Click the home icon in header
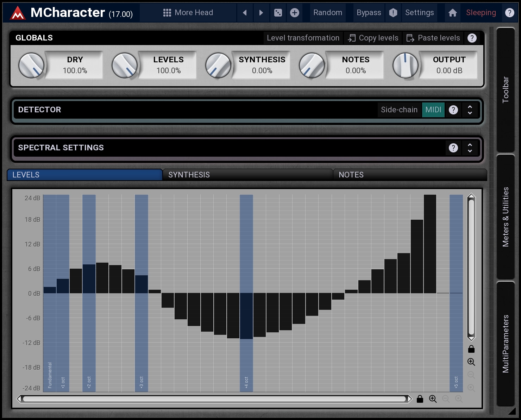The height and width of the screenshot is (420, 521). [452, 13]
